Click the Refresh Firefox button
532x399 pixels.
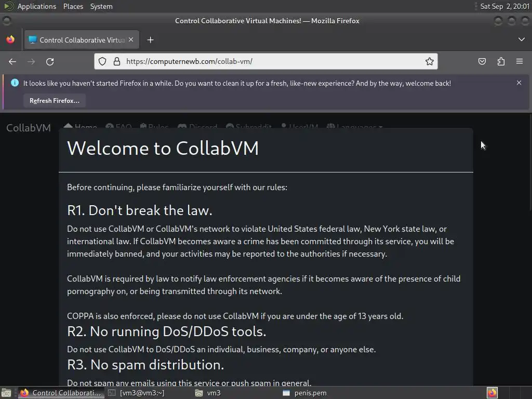54,101
